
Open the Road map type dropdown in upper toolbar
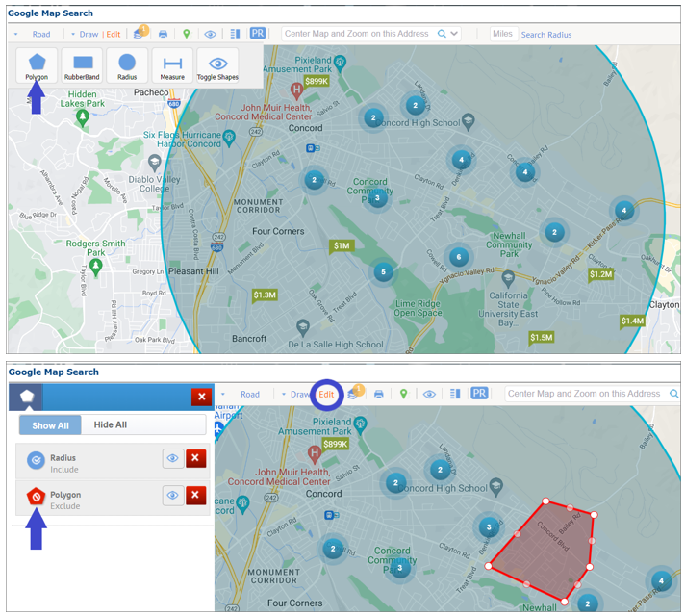point(15,34)
